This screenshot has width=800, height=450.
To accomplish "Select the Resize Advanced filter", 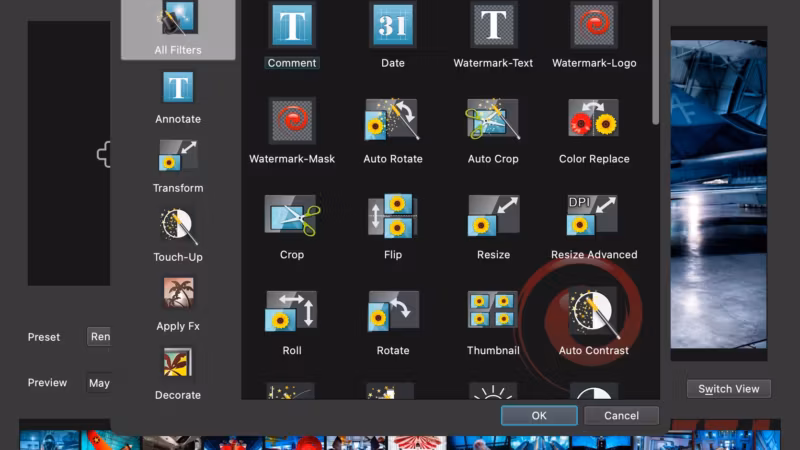I will click(x=594, y=227).
